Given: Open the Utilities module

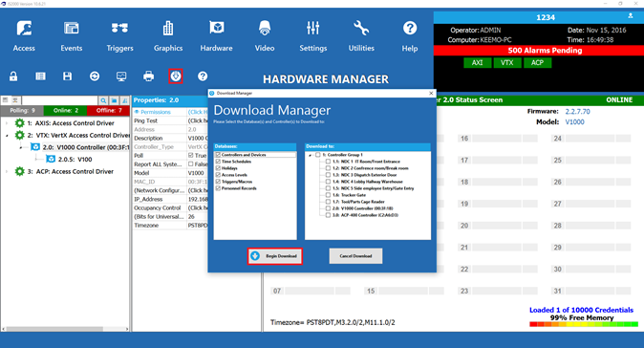Looking at the screenshot, I should click(x=361, y=36).
